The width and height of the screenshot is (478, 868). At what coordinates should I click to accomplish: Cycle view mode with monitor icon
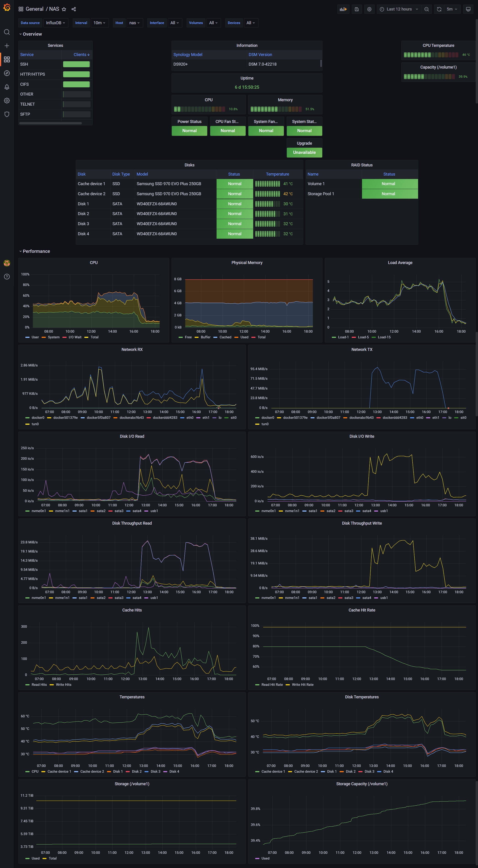click(x=468, y=9)
